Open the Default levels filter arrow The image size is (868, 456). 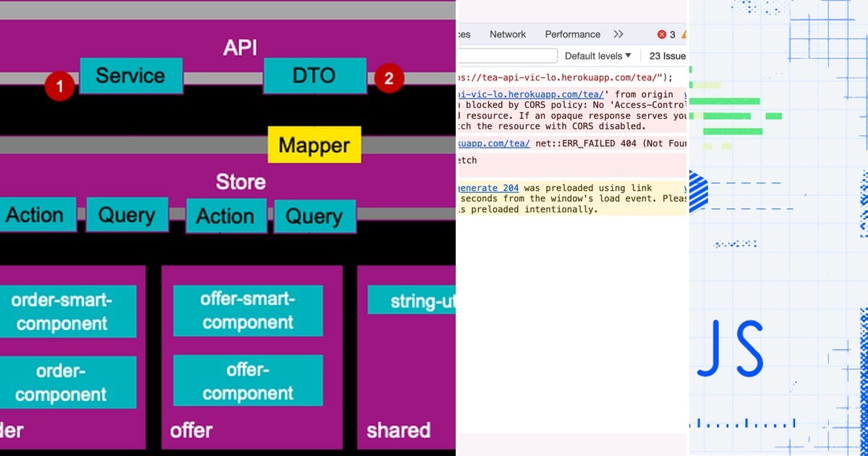(x=628, y=55)
